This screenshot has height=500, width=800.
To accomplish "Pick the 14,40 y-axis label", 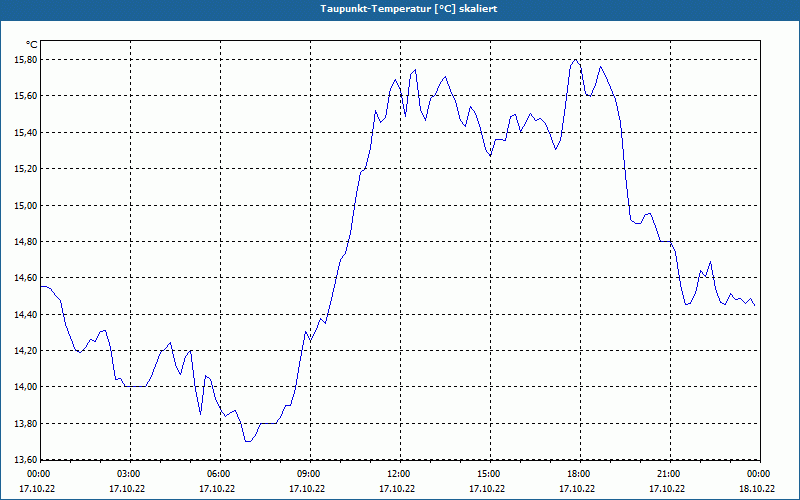I will [25, 315].
